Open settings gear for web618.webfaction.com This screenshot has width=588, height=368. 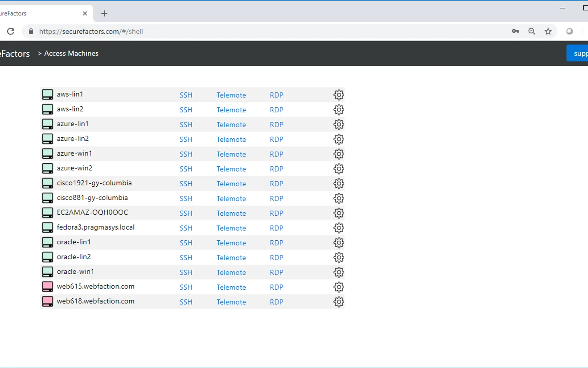click(x=338, y=302)
